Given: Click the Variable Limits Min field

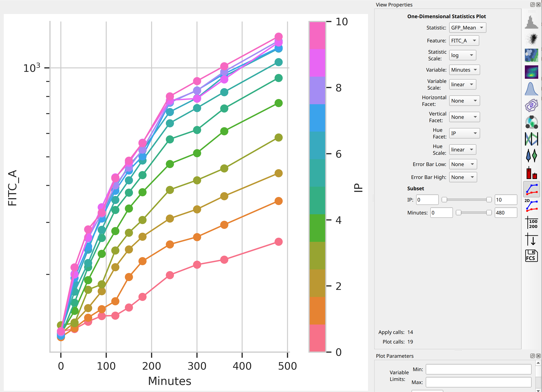Looking at the screenshot, I should 478,369.
